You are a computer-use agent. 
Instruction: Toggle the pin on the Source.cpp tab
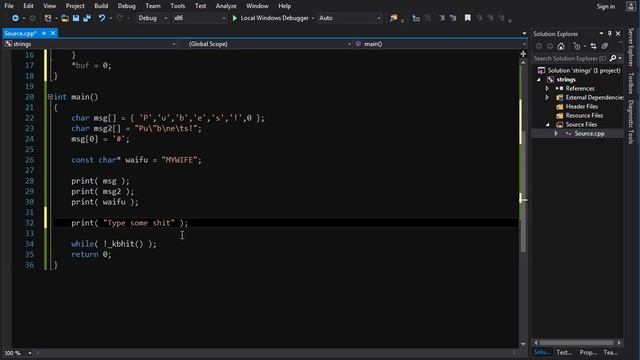click(44, 33)
